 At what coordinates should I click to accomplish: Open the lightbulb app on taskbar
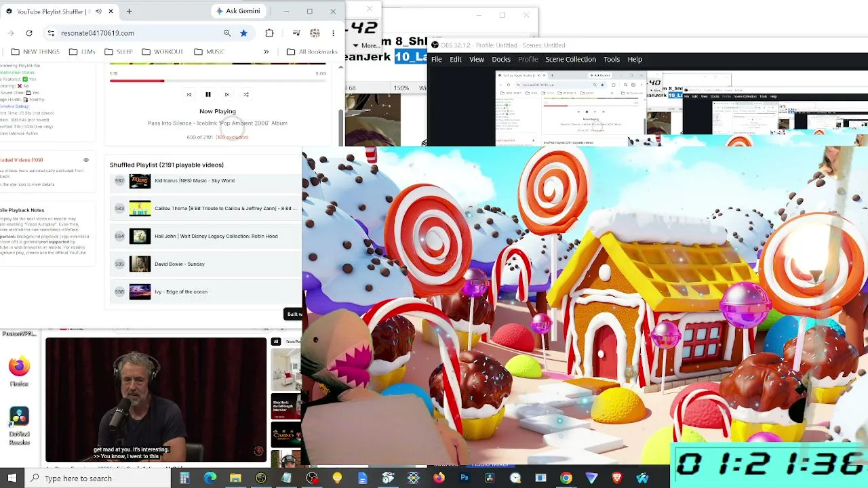(x=337, y=479)
